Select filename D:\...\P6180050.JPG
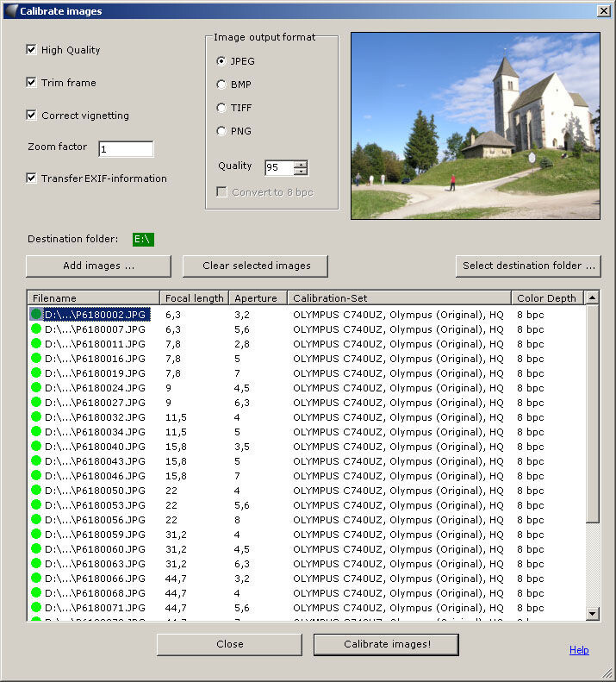The height and width of the screenshot is (682, 616). tap(95, 491)
